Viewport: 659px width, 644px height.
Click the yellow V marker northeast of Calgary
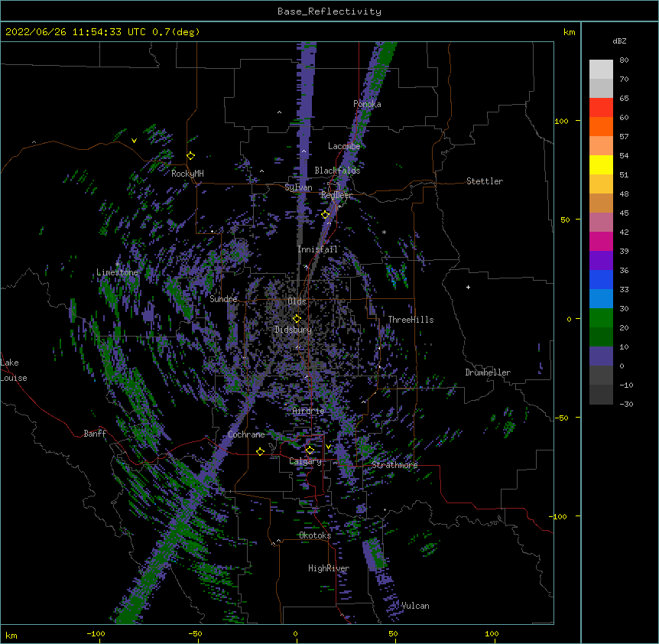point(328,447)
